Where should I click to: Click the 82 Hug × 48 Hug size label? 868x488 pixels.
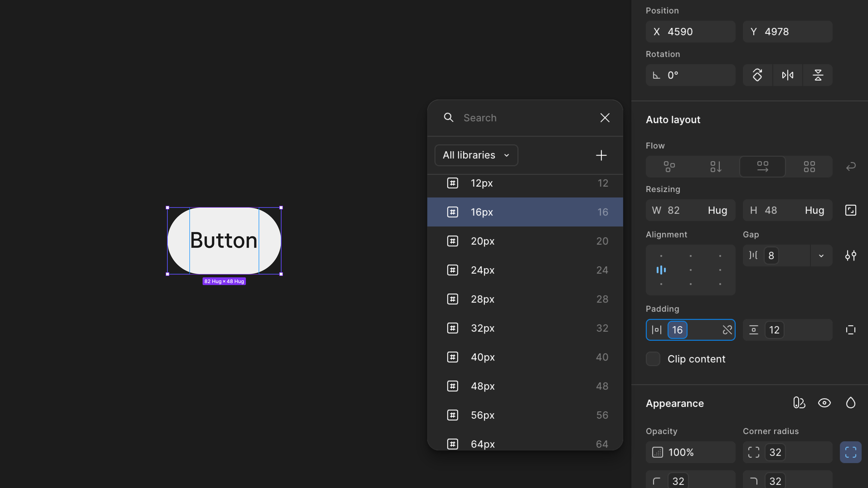[224, 281]
